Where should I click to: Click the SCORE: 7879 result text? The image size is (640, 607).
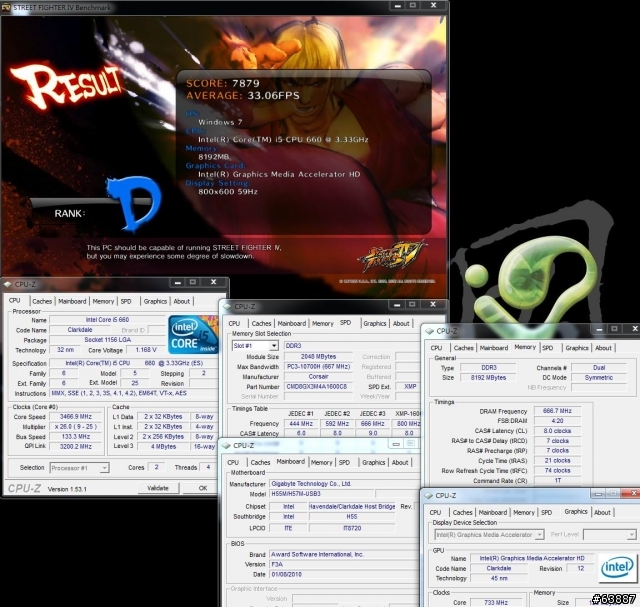pos(222,83)
